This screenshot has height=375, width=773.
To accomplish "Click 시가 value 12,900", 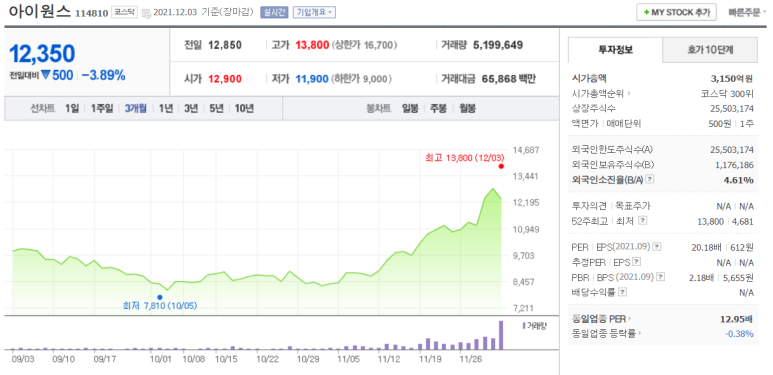I will [225, 79].
